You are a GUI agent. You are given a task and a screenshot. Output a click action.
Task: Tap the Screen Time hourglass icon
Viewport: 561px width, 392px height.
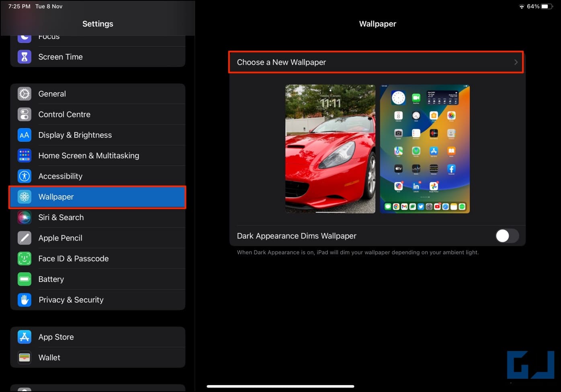(25, 57)
